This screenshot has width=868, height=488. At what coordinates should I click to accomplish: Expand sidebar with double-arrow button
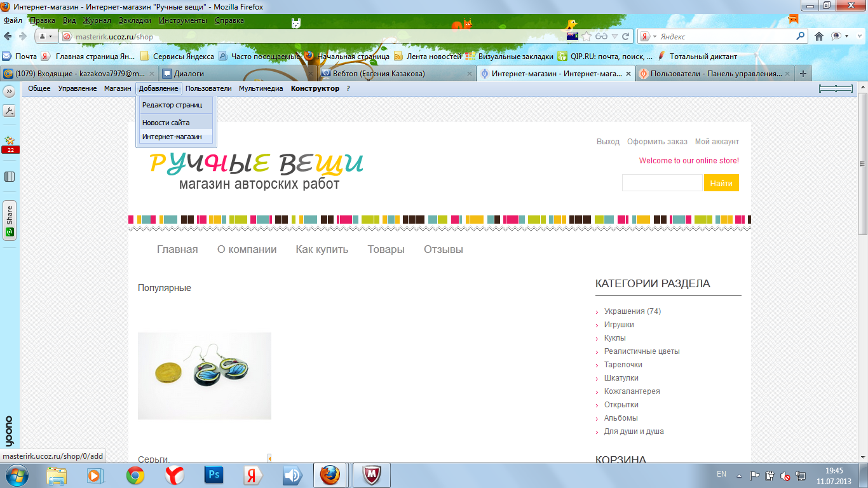pyautogui.click(x=10, y=91)
